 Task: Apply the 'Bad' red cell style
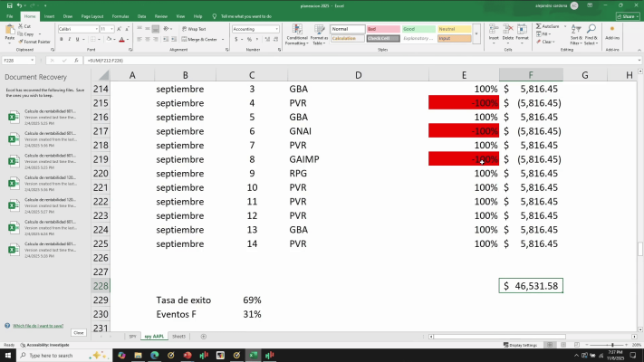click(381, 29)
